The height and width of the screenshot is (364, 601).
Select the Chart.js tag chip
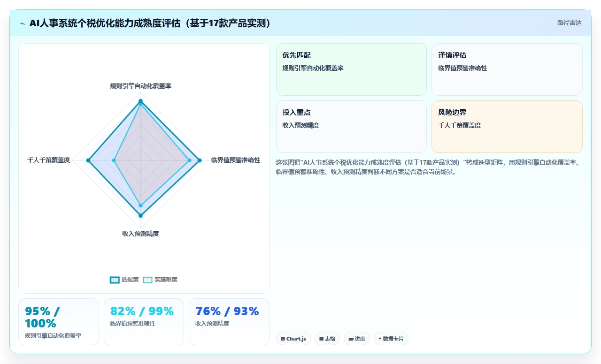point(293,339)
